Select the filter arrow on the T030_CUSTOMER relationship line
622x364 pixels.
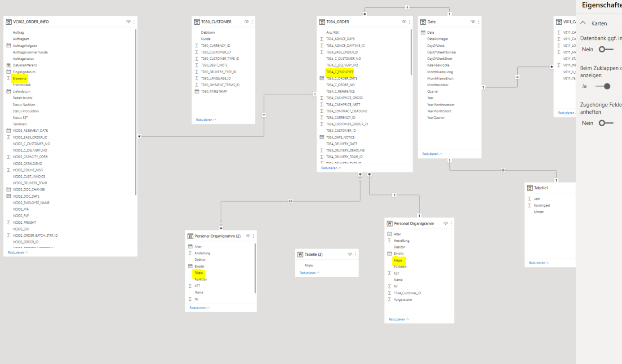point(264,115)
